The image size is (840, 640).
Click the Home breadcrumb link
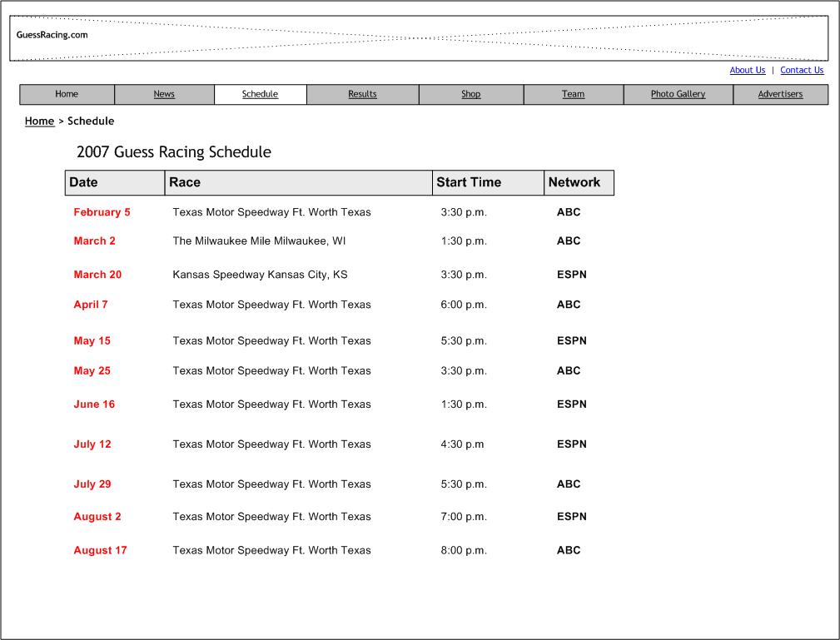point(39,121)
